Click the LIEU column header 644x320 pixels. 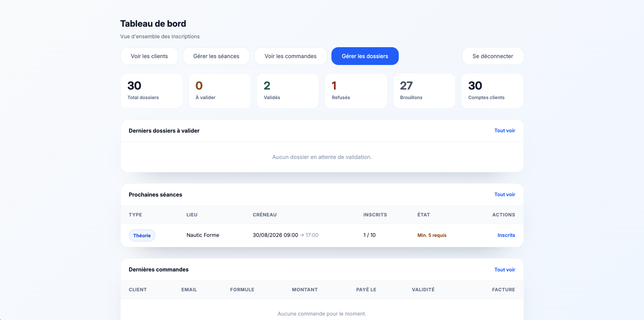192,215
